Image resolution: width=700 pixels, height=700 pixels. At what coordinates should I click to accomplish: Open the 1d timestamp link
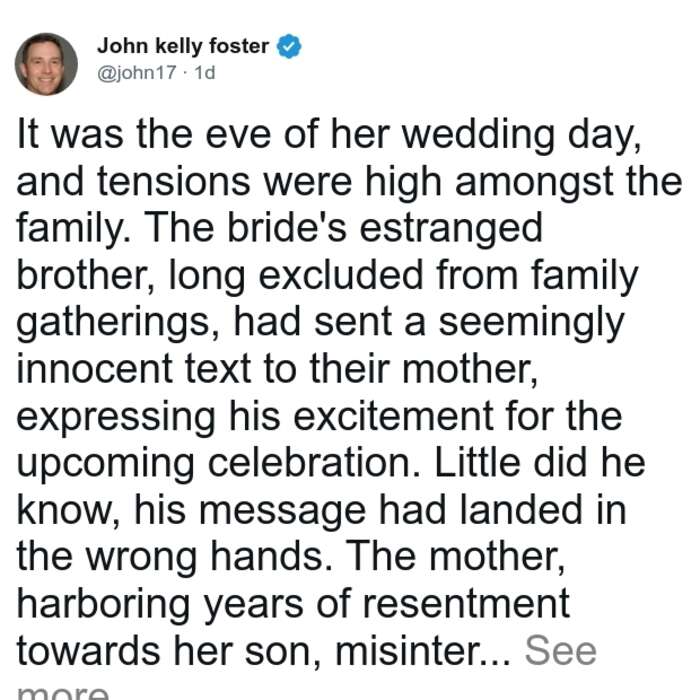pyautogui.click(x=205, y=72)
